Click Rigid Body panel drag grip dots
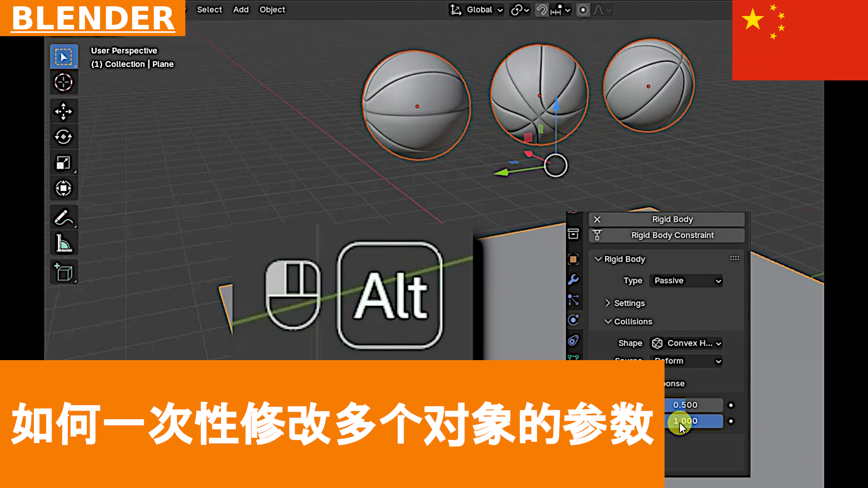 coord(734,258)
